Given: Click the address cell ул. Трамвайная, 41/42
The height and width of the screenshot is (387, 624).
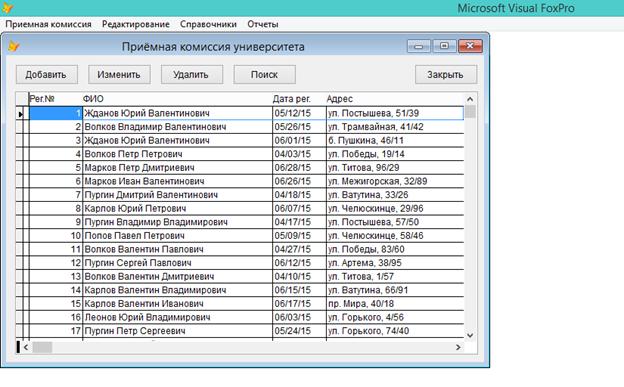Looking at the screenshot, I should (395, 127).
